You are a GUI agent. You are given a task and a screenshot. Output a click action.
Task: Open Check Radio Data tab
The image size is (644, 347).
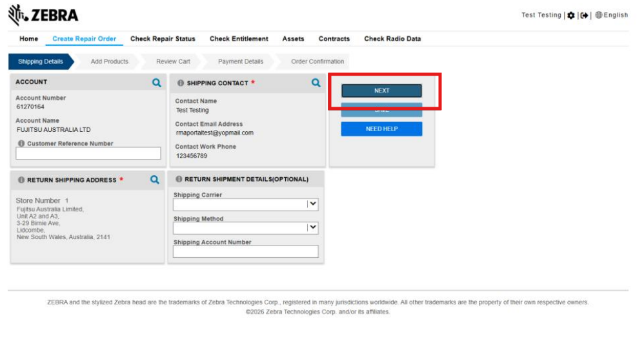(392, 39)
